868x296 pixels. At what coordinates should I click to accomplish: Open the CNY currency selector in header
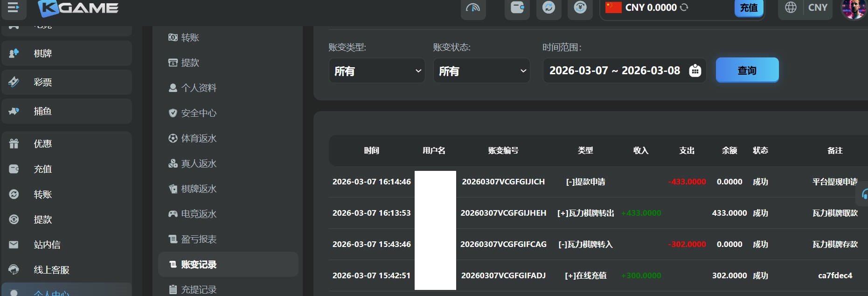pyautogui.click(x=818, y=8)
